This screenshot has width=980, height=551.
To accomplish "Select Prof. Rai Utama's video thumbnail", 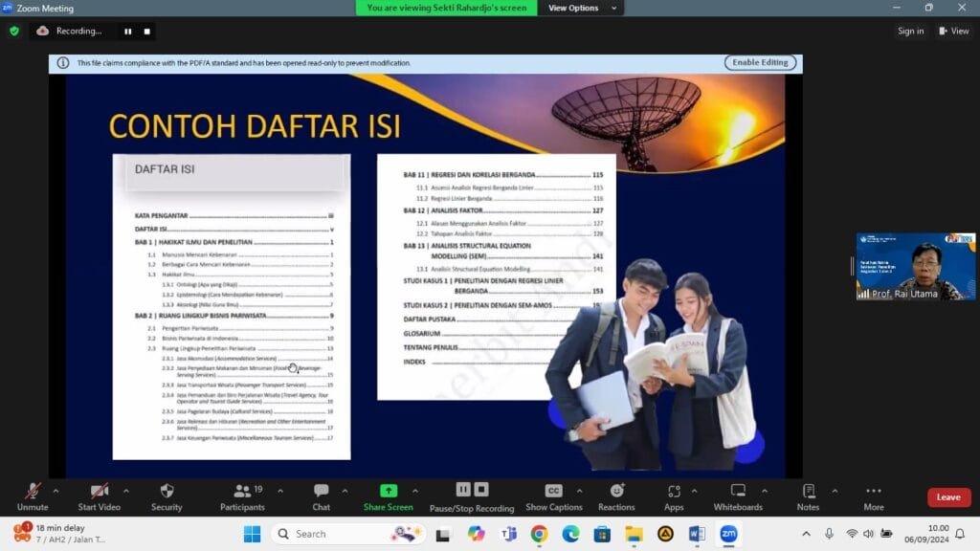I will coord(915,267).
